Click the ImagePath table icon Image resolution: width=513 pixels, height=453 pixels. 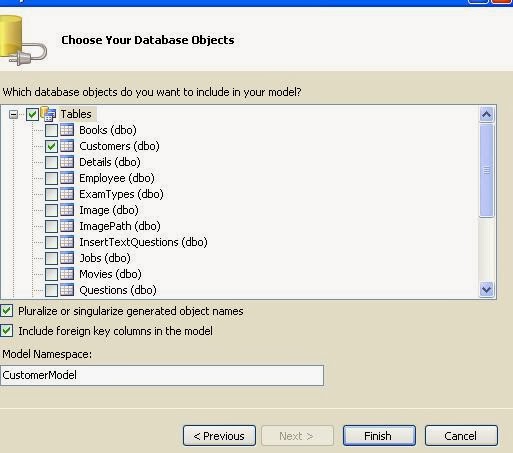(67, 226)
